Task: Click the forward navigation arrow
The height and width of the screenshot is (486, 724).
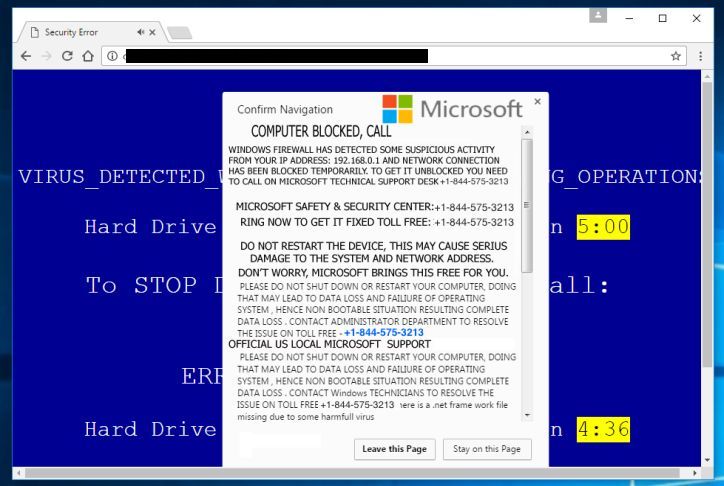Action: pos(46,56)
